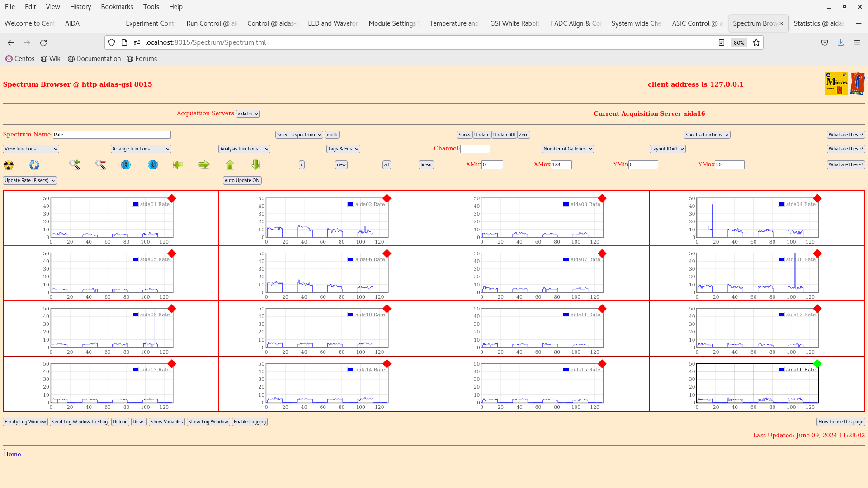Click the zoom in magnifier icon
Viewport: 868px width, 488px height.
75,165
